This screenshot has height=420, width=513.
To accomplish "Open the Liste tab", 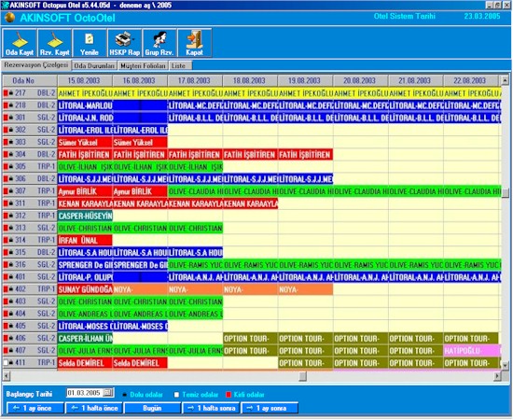I will 181,65.
